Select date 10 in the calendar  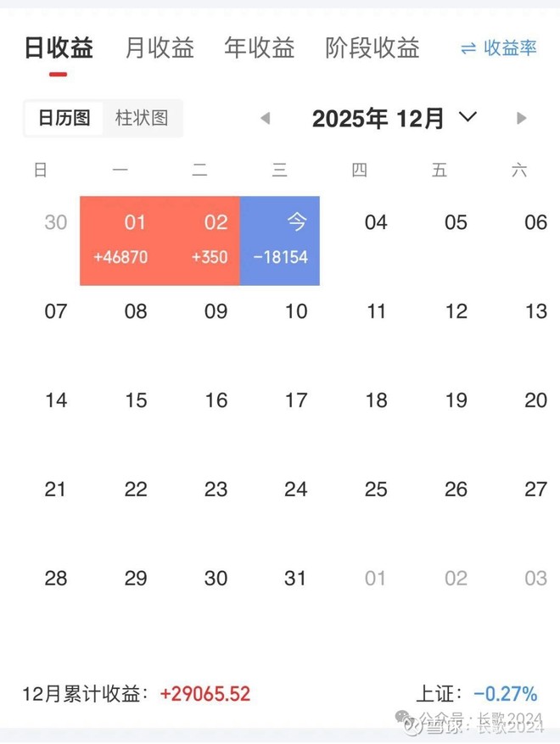coord(296,311)
